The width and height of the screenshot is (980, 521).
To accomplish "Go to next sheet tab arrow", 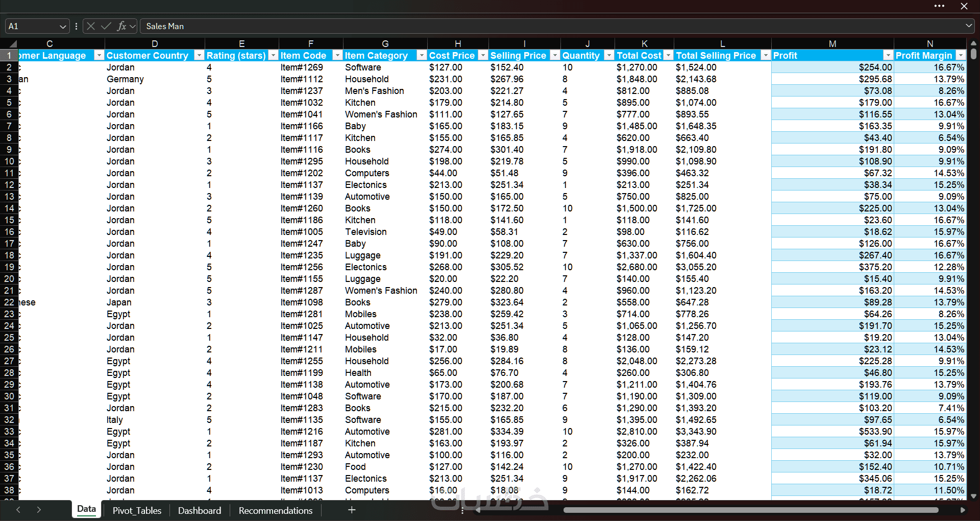I will [39, 510].
